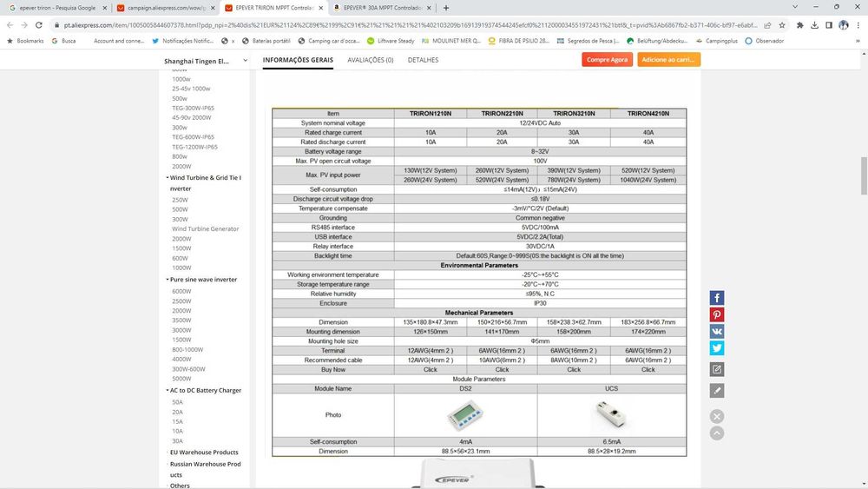Open Chrome profile avatar
Viewport: 868px width, 489px height.
(x=843, y=25)
